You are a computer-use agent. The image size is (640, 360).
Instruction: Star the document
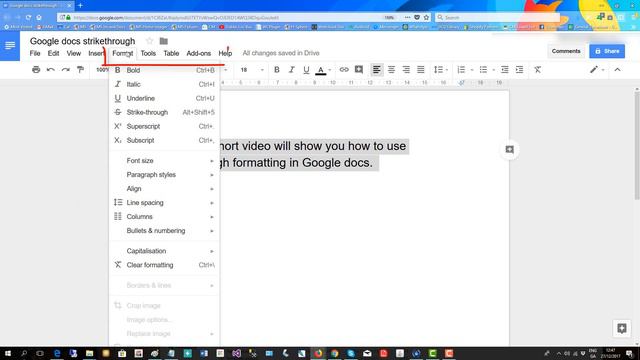click(149, 41)
